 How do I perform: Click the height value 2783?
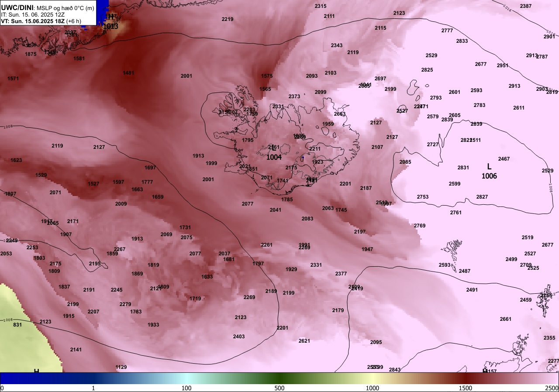[x=480, y=105]
